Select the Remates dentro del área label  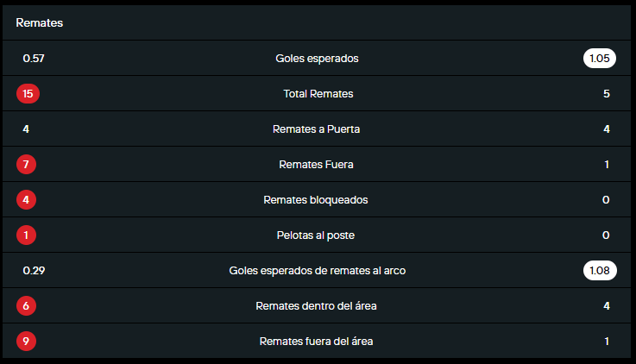click(317, 305)
